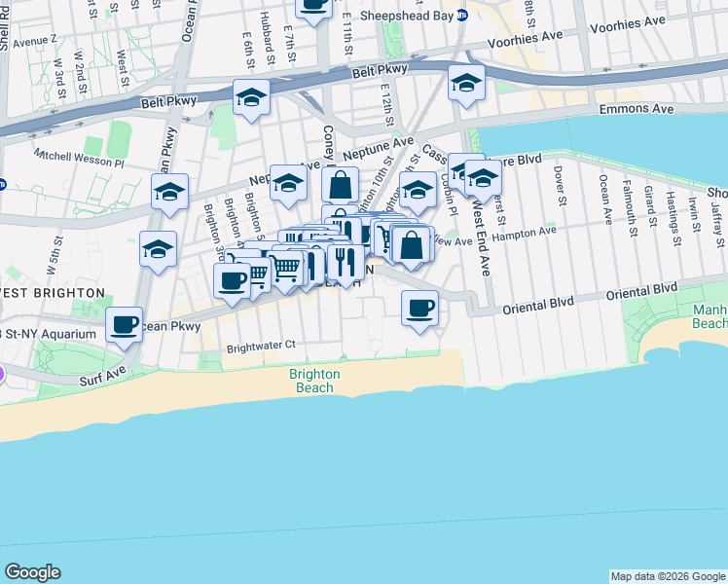Click the E 12th St label
Image resolution: width=728 pixels, height=584 pixels.
coord(386,105)
